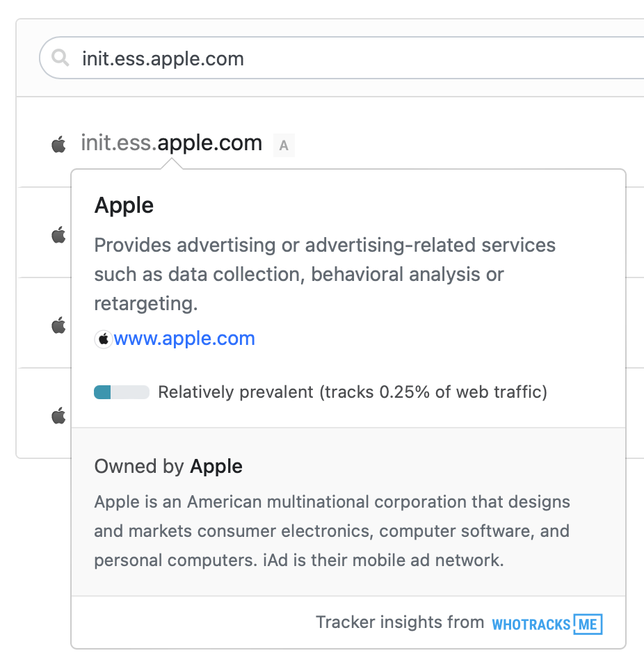Image resolution: width=644 pixels, height=669 pixels.
Task: Click the Tracker insights from text
Action: (400, 622)
